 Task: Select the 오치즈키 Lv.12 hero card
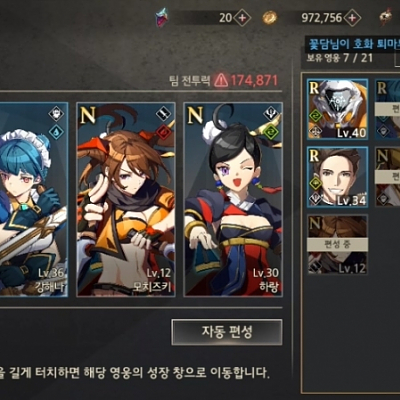[x=126, y=199]
